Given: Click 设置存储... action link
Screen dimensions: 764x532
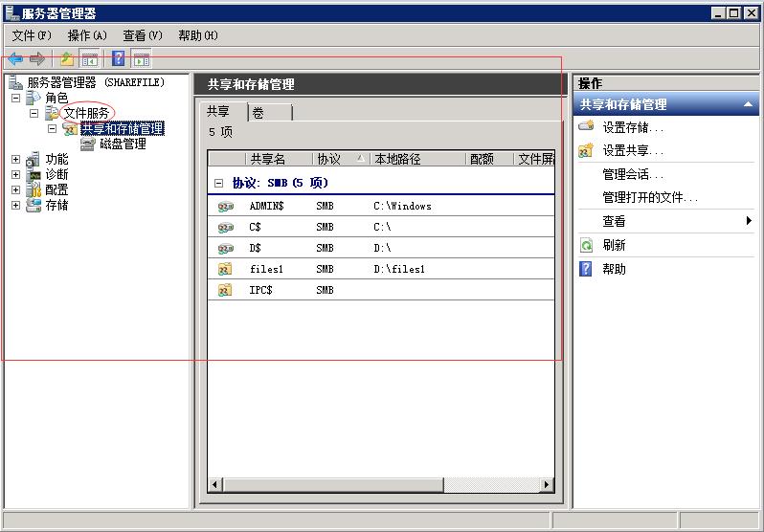Looking at the screenshot, I should click(633, 127).
